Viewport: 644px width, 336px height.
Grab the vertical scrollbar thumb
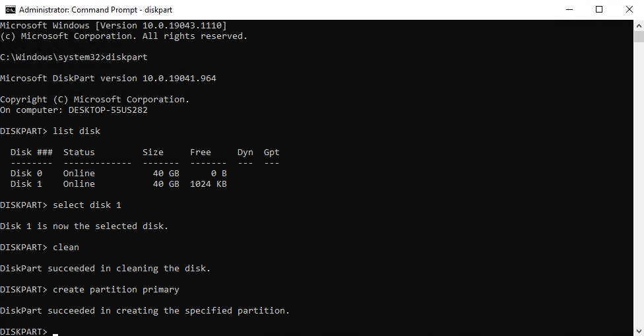[x=639, y=36]
